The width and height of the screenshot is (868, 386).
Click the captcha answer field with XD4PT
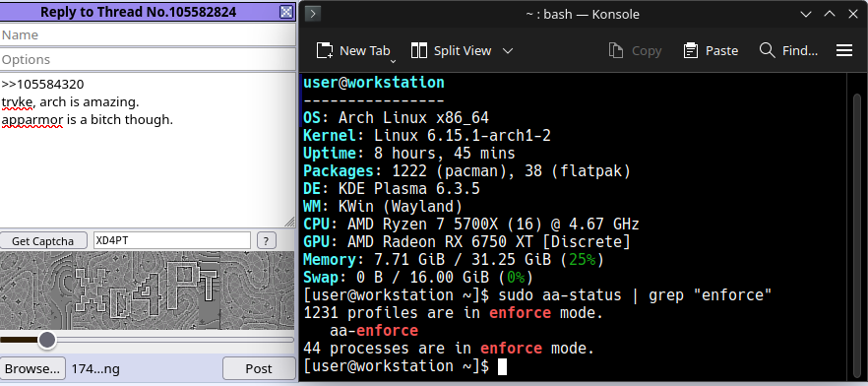click(x=171, y=241)
